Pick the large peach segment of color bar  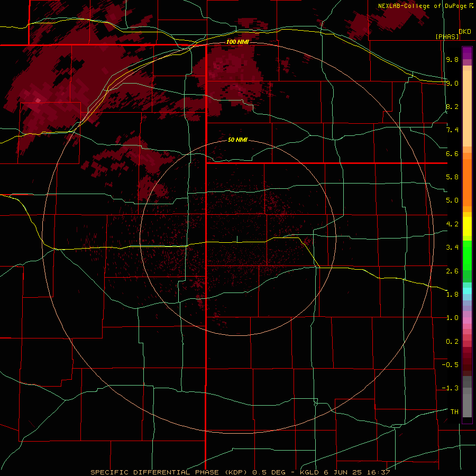[x=467, y=108]
